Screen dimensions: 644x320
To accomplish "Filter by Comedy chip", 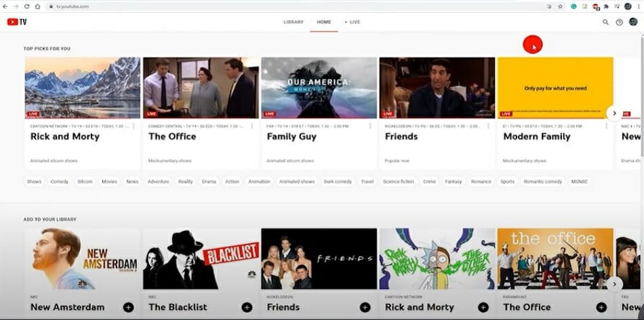I will [x=60, y=182].
